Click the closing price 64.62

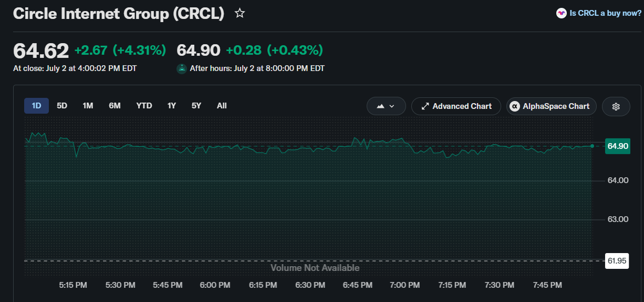(41, 51)
